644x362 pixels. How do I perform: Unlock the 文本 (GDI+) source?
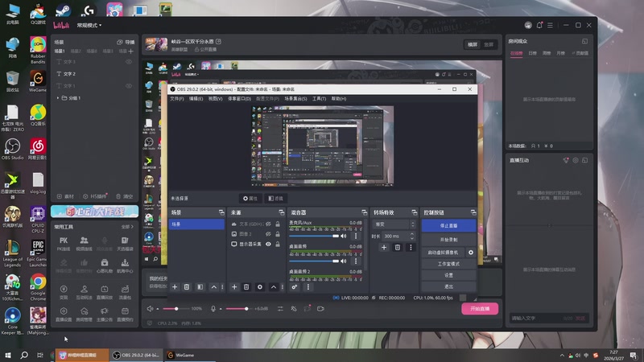point(278,224)
